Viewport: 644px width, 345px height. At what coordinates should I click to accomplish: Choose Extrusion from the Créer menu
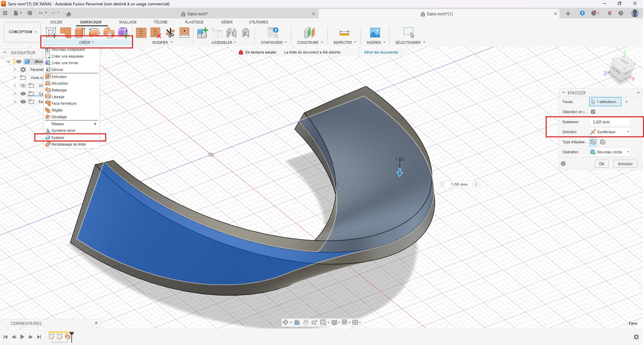[59, 77]
